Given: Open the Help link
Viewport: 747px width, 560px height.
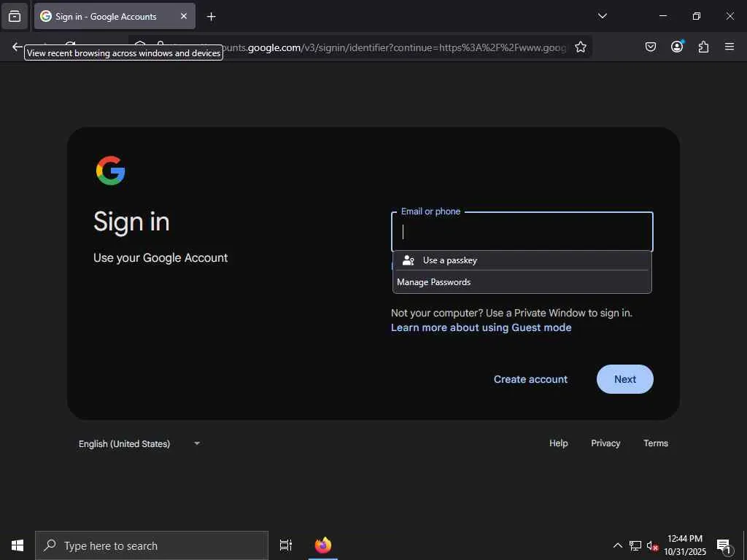Looking at the screenshot, I should pyautogui.click(x=558, y=443).
